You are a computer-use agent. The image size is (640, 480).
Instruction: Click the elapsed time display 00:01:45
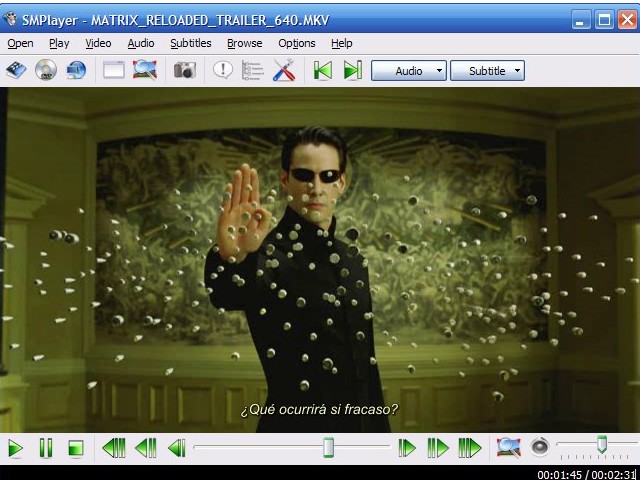point(559,475)
